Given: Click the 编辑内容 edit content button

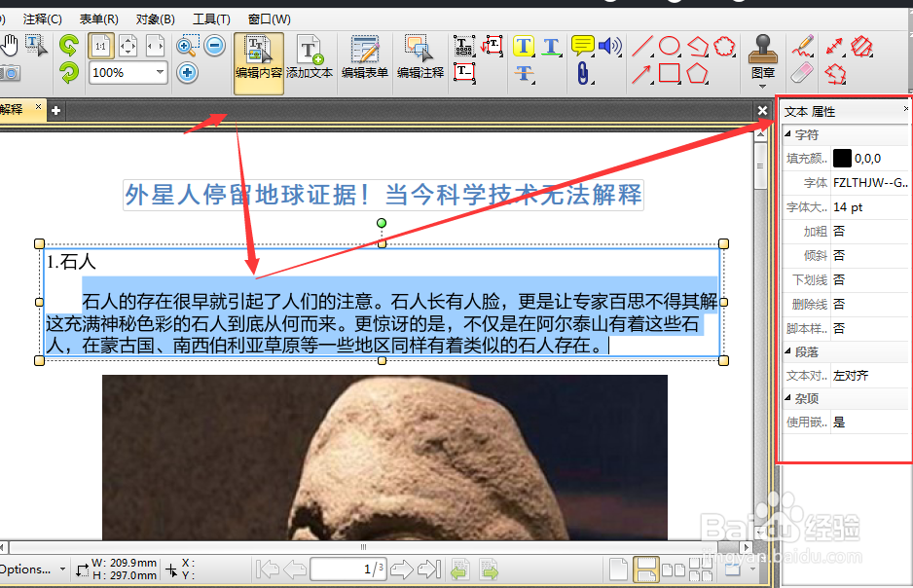Looking at the screenshot, I should pos(258,60).
